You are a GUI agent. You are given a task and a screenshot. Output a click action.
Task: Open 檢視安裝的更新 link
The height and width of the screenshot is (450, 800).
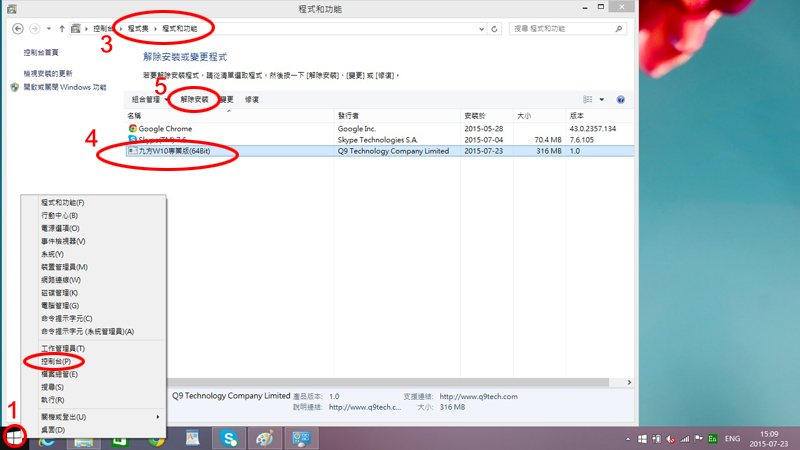pyautogui.click(x=48, y=73)
